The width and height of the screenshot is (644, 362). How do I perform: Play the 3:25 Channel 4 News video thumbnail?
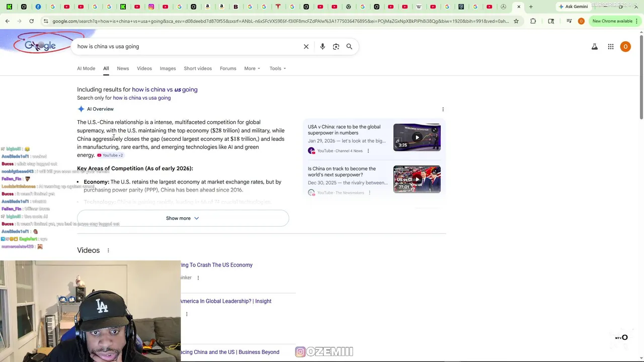[x=417, y=137]
